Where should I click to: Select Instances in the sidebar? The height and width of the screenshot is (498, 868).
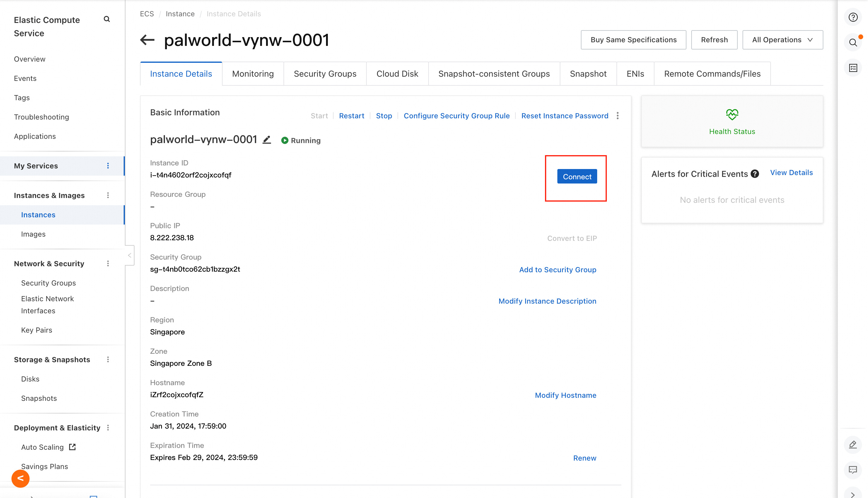(x=62, y=215)
